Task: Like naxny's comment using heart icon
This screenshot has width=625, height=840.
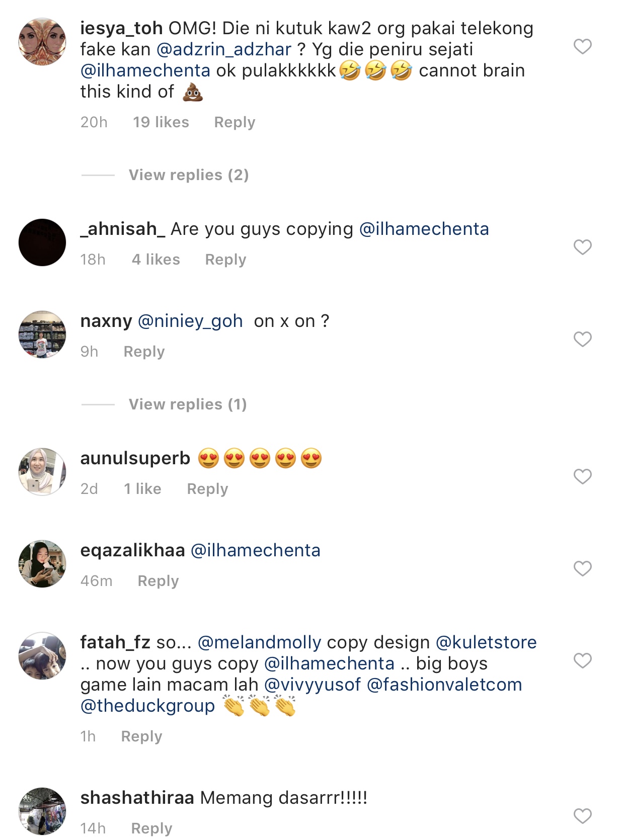Action: coord(582,339)
